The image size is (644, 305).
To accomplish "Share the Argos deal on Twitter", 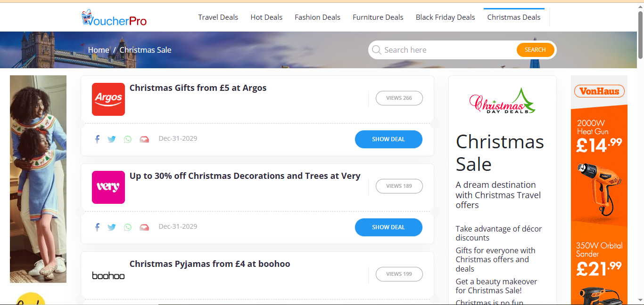I will click(112, 139).
